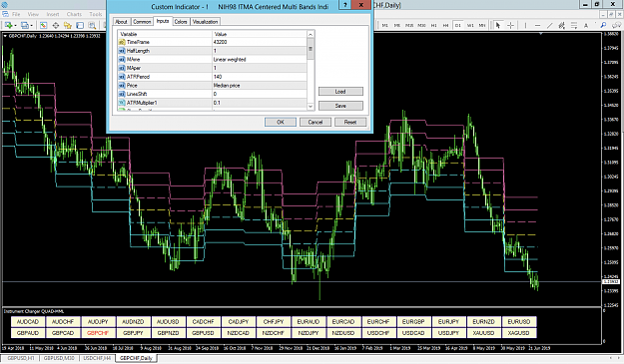This screenshot has height=364, width=624.
Task: Select the H4 timeframe button
Action: [445, 26]
